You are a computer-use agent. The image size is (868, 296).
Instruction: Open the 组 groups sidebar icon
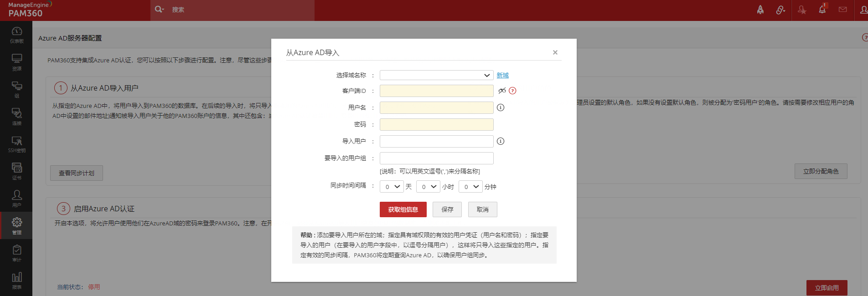click(16, 90)
